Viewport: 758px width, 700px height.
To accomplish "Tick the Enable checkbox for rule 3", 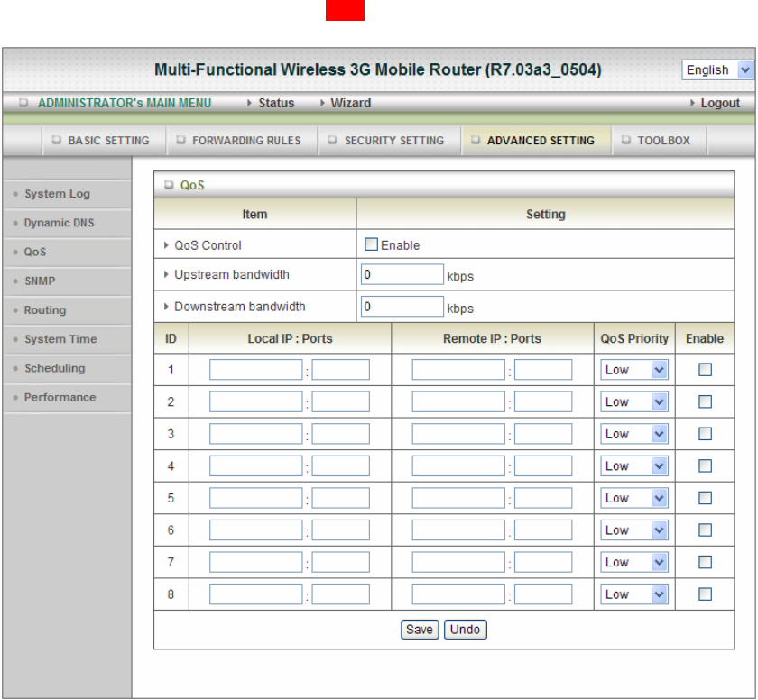I will pyautogui.click(x=705, y=434).
